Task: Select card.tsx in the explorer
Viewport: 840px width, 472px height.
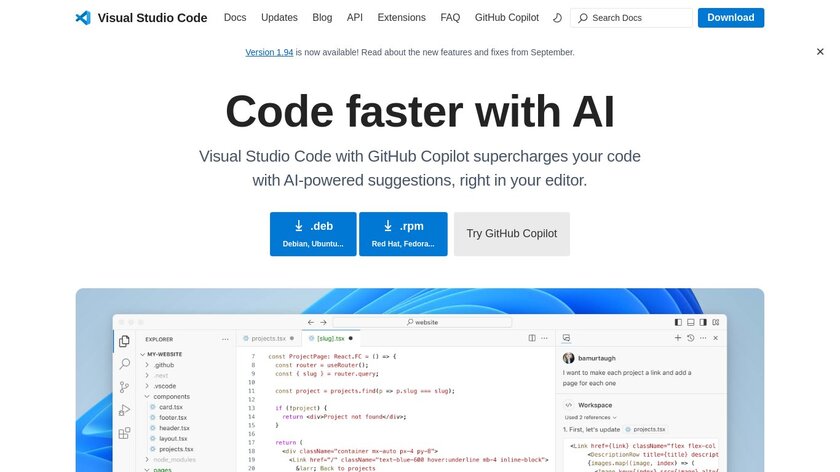Action: coord(171,407)
